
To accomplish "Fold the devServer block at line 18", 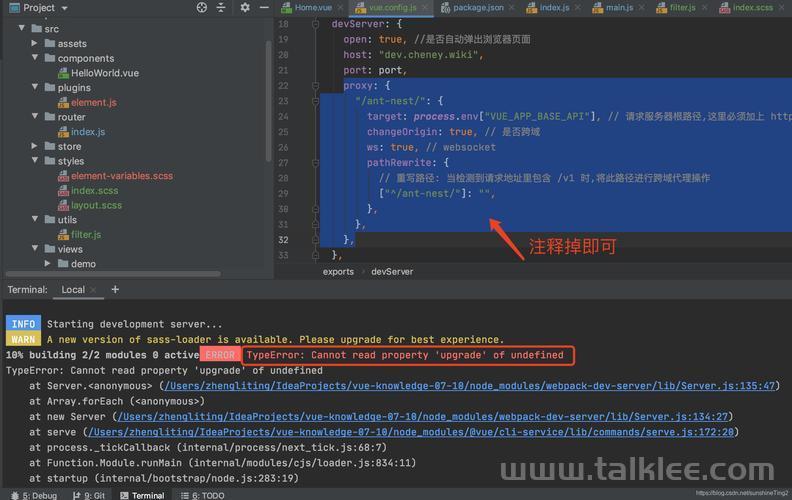I will (316, 24).
